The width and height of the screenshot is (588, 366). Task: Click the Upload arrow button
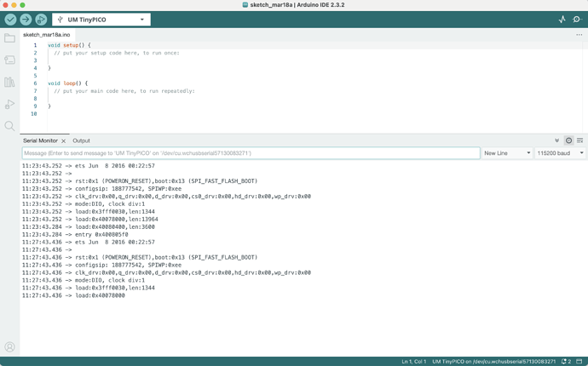tap(26, 20)
